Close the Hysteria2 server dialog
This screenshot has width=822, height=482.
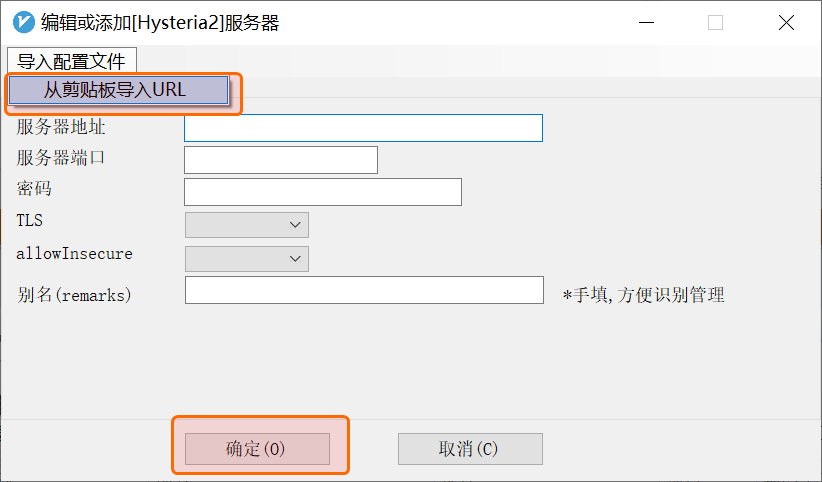click(x=785, y=23)
